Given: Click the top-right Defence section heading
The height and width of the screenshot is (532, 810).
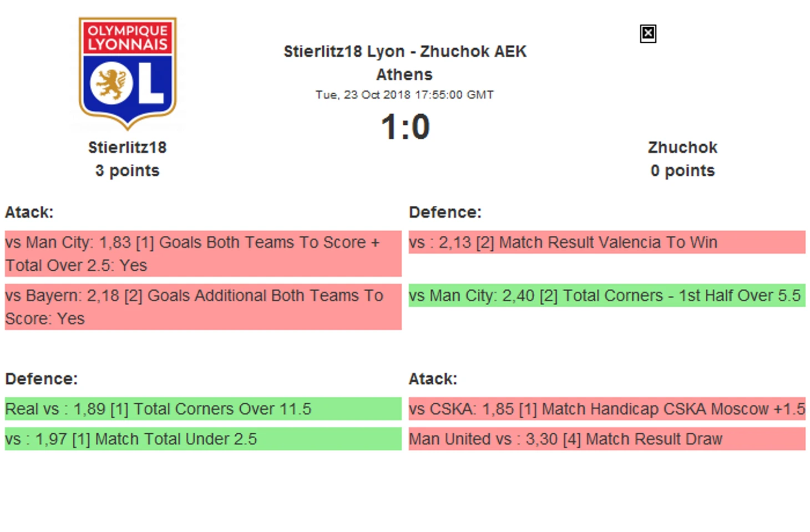Looking at the screenshot, I should (445, 212).
